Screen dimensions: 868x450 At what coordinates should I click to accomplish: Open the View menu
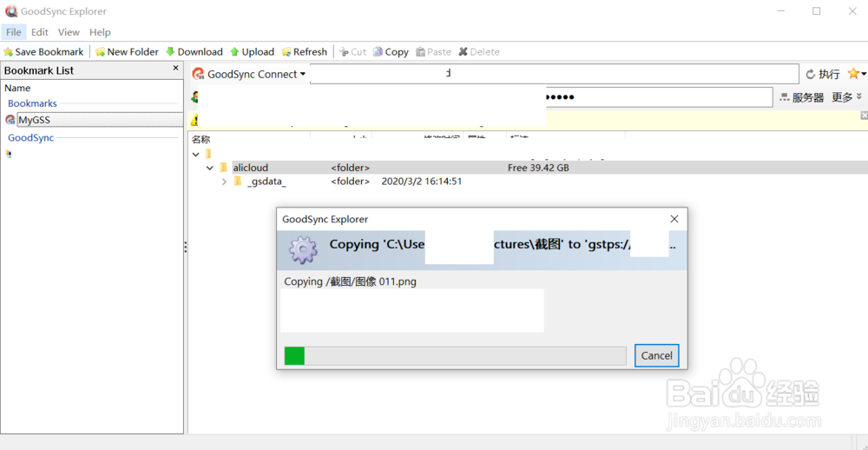pos(69,32)
